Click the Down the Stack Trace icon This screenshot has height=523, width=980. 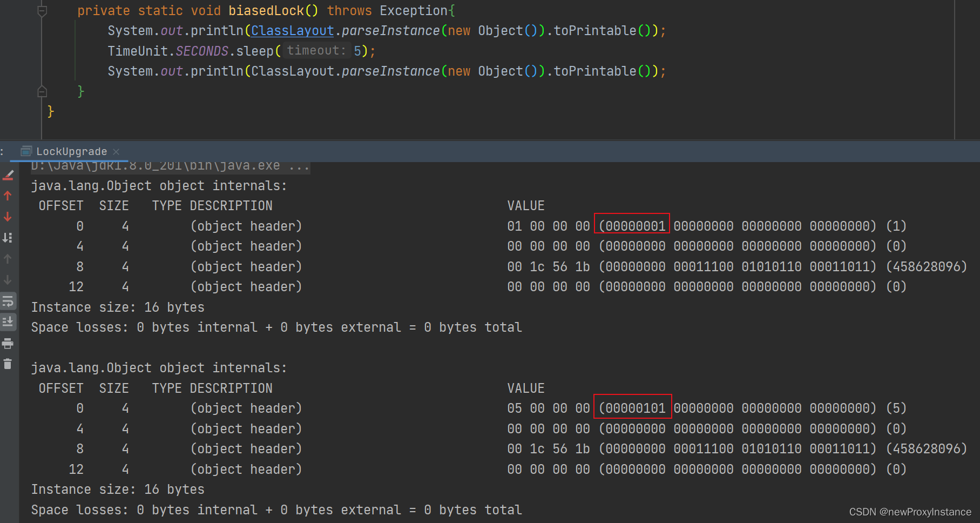[x=8, y=216]
